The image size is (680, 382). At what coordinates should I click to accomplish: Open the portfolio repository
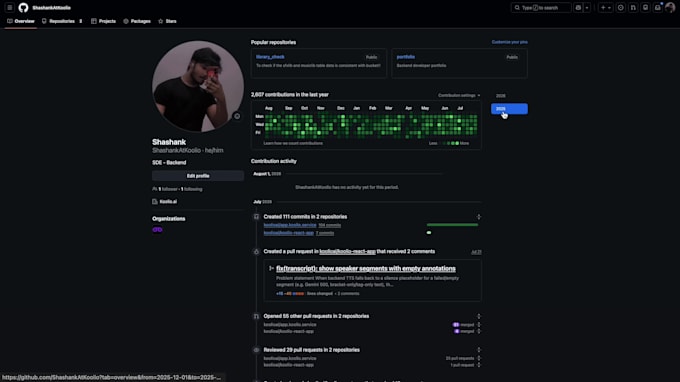tap(405, 57)
